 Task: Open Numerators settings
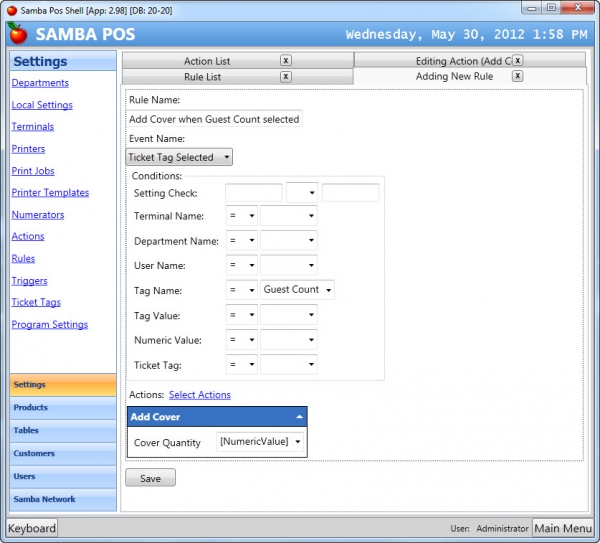38,215
